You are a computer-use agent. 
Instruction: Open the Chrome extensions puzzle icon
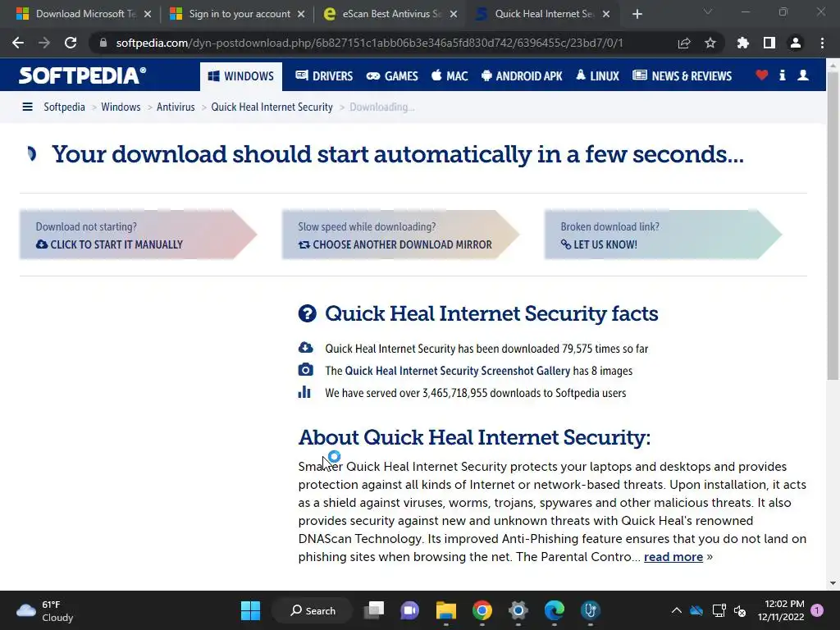[742, 43]
